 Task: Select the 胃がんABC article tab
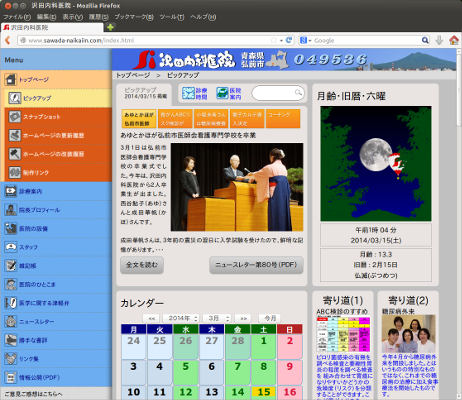(175, 119)
